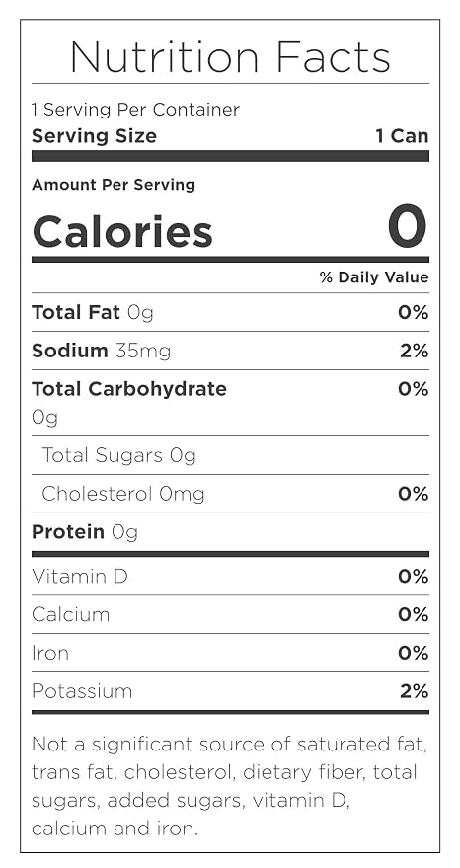This screenshot has height=868, width=460.
Task: Select the 1 Serving Per Container text
Action: [135, 110]
